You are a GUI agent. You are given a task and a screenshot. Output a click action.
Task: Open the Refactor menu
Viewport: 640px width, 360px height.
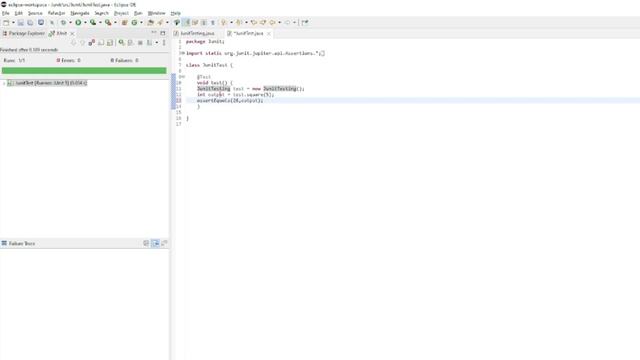pyautogui.click(x=56, y=13)
